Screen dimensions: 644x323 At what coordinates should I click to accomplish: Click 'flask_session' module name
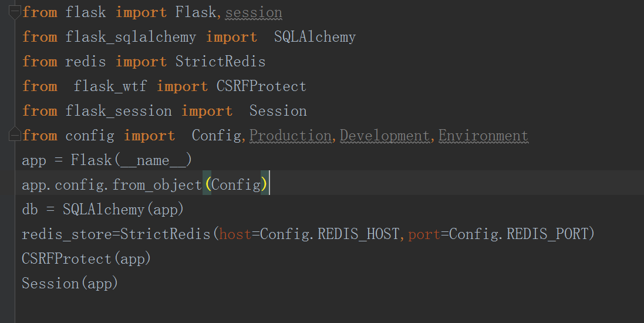[119, 111]
